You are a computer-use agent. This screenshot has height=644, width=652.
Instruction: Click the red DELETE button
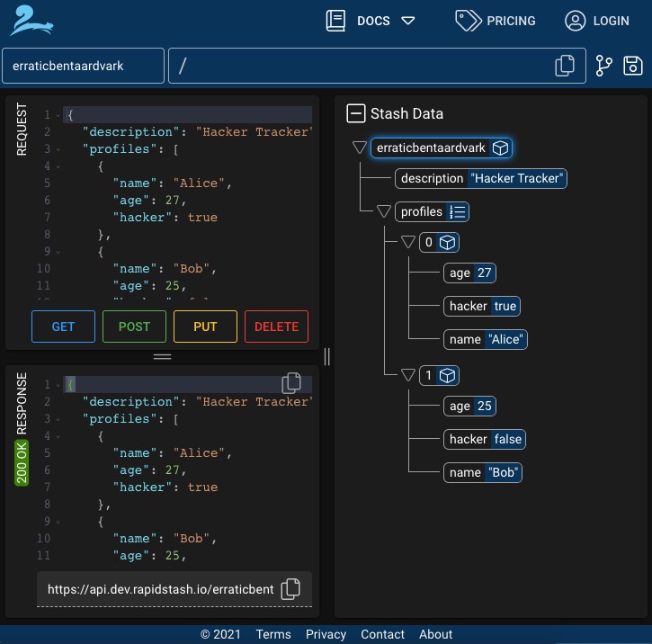click(x=276, y=326)
